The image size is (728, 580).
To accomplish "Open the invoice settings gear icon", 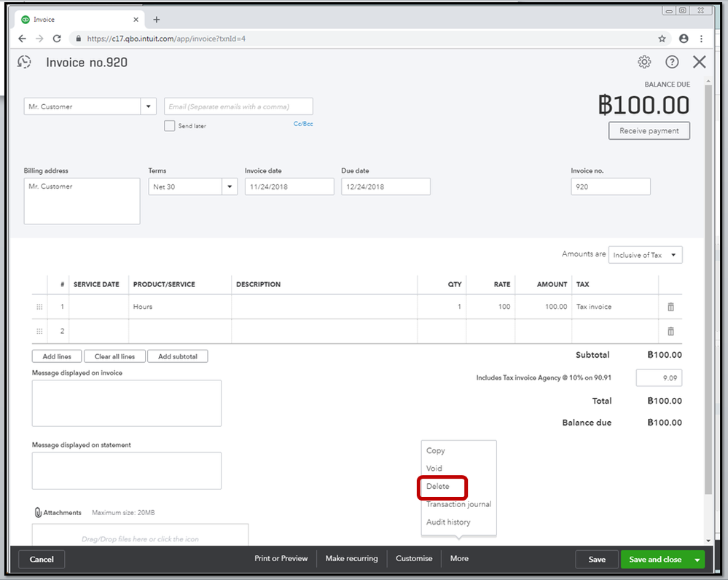I will click(x=644, y=62).
